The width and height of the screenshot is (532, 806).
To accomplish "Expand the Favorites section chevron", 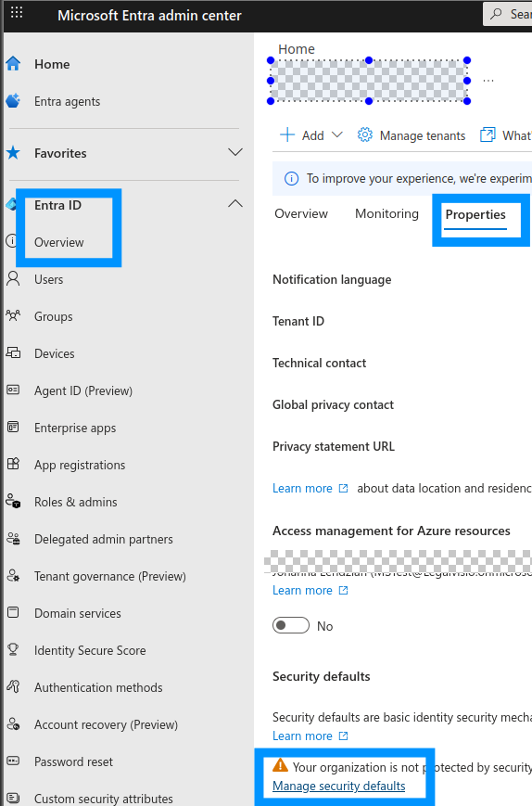I will pyautogui.click(x=235, y=152).
